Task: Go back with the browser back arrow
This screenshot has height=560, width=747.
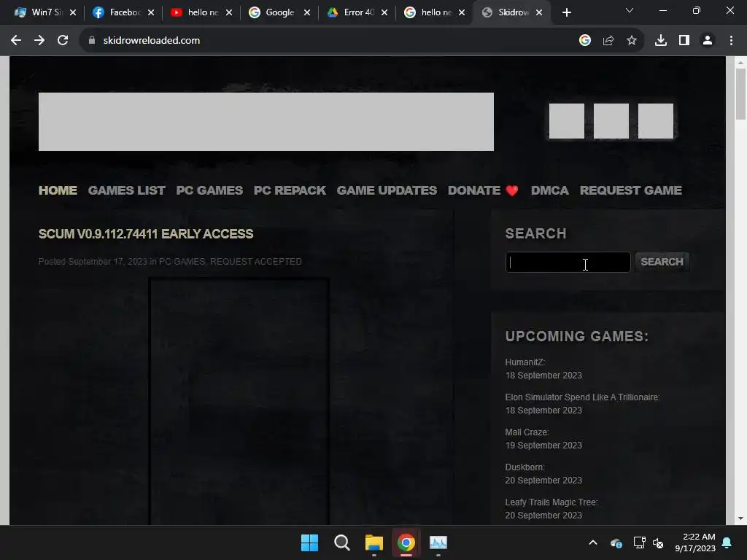Action: click(x=16, y=41)
